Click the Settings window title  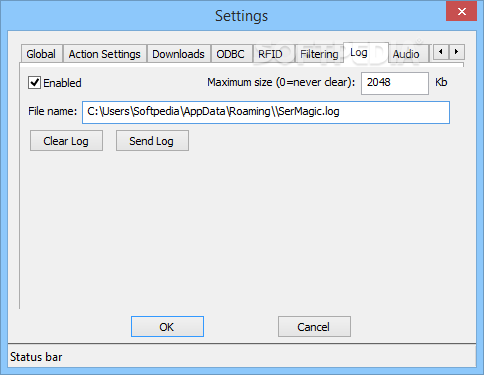(x=241, y=16)
